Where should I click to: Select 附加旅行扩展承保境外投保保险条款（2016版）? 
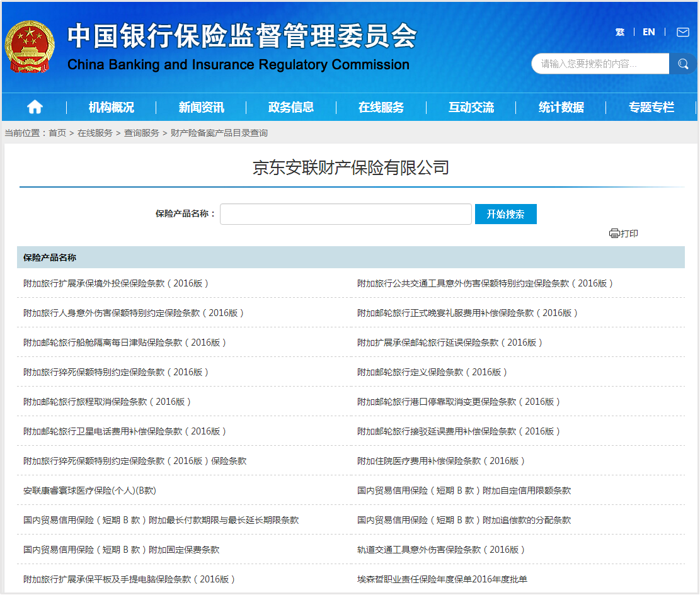[x=116, y=283]
